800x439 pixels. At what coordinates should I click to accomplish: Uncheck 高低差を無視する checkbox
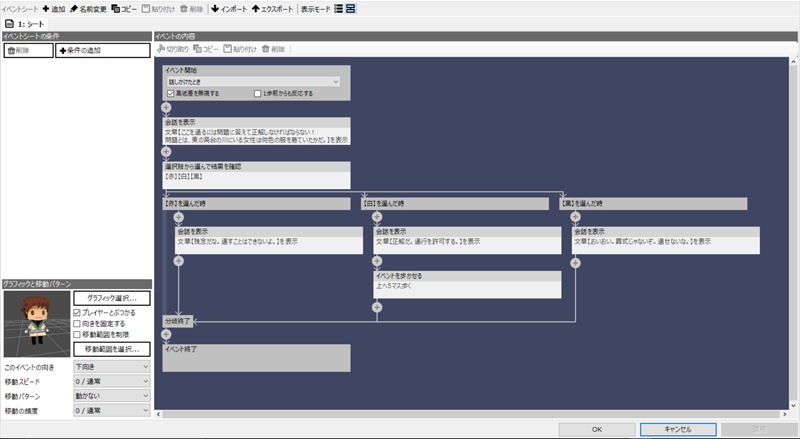171,93
